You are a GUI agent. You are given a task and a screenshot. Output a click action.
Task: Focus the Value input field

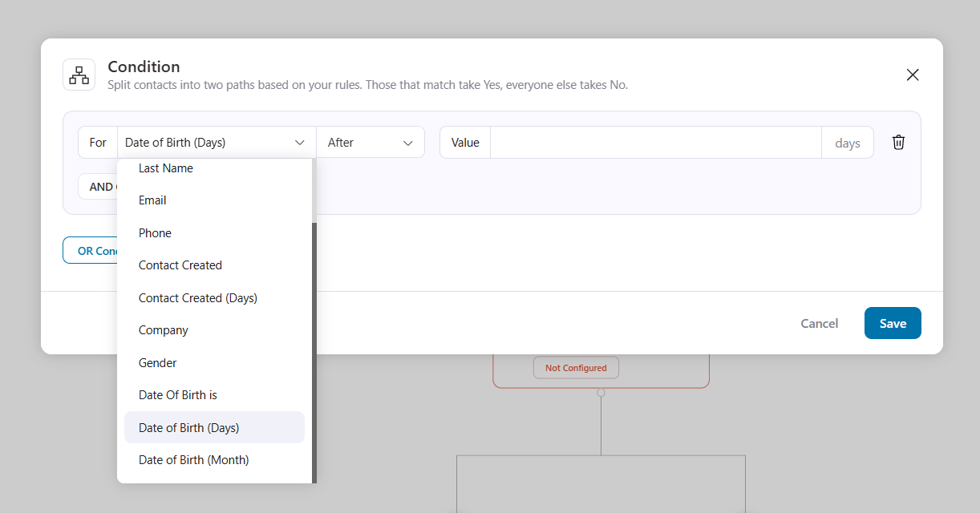[656, 143]
